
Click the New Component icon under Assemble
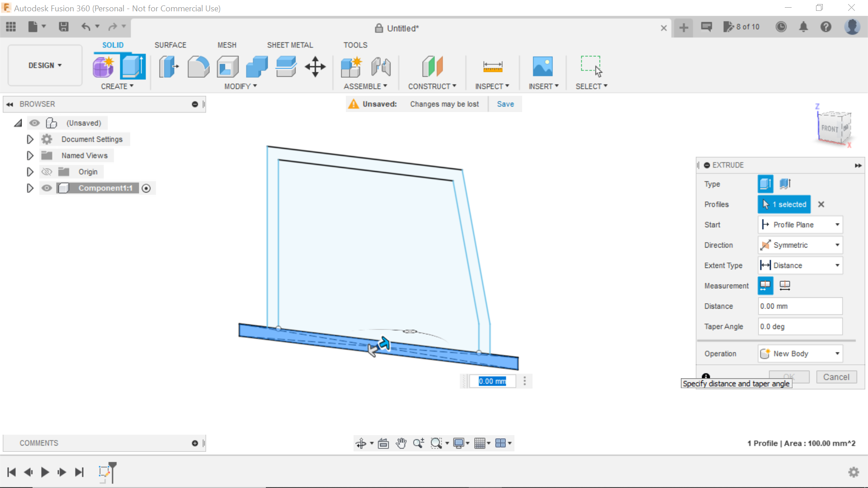coord(351,66)
